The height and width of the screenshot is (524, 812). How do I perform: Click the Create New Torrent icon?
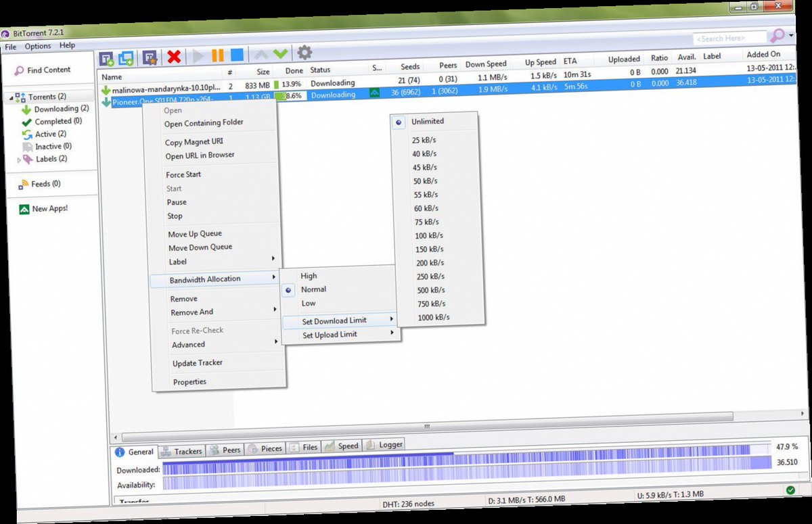(150, 57)
